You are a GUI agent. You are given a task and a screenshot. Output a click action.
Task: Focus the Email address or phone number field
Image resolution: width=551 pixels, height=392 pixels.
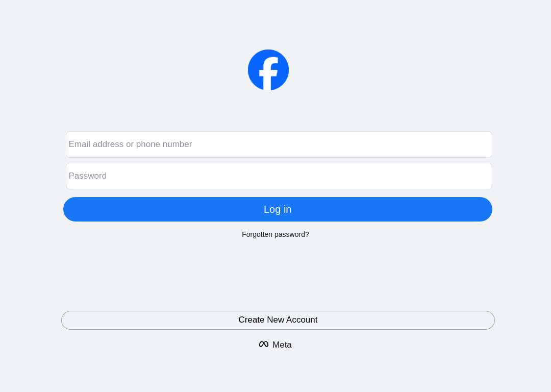tap(279, 144)
